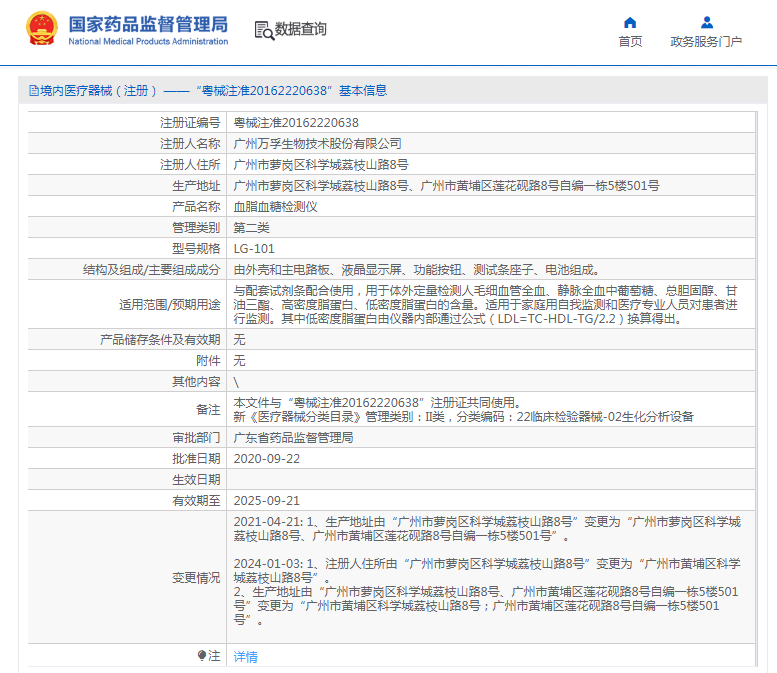Click the value 第二类
This screenshot has width=777, height=673.
(x=251, y=227)
